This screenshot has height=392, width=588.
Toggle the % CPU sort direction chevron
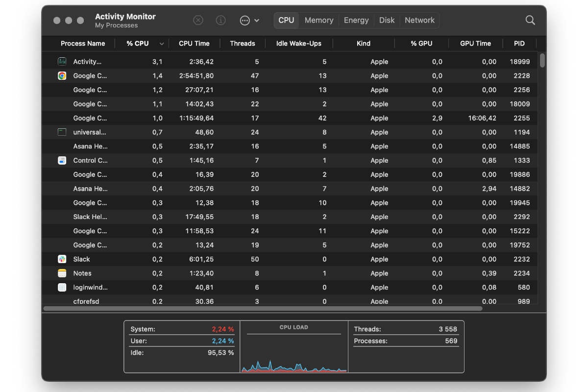[162, 44]
